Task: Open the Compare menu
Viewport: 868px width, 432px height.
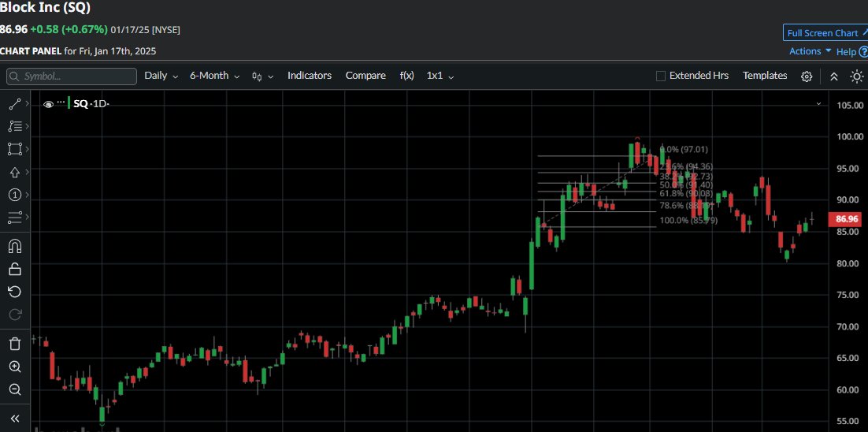Action: coord(365,76)
